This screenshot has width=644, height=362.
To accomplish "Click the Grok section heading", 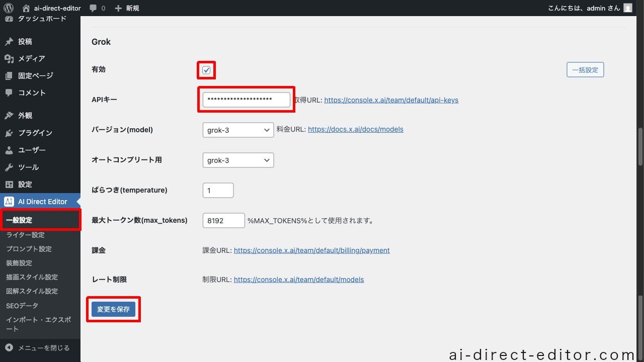I will tap(101, 42).
